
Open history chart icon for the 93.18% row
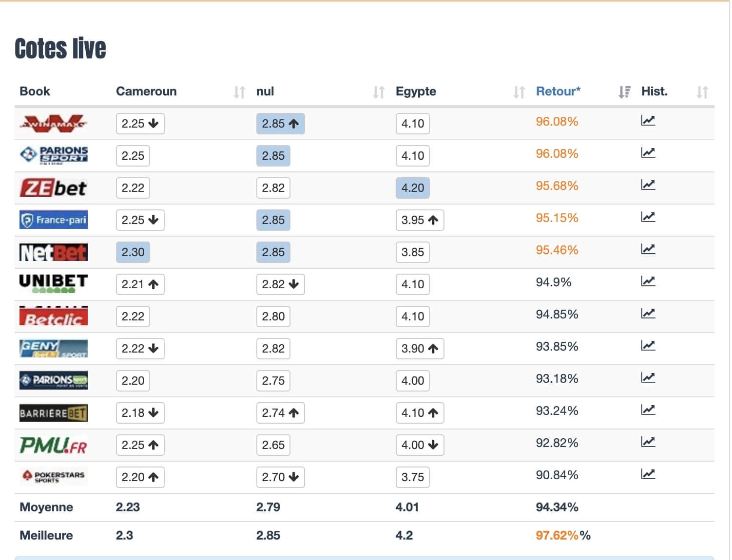coord(648,377)
